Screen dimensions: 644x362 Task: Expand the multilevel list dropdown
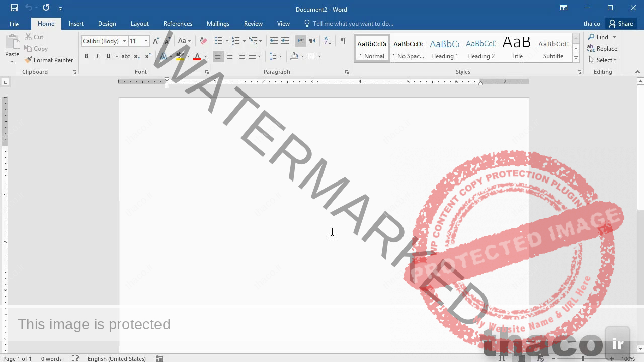[x=260, y=41]
